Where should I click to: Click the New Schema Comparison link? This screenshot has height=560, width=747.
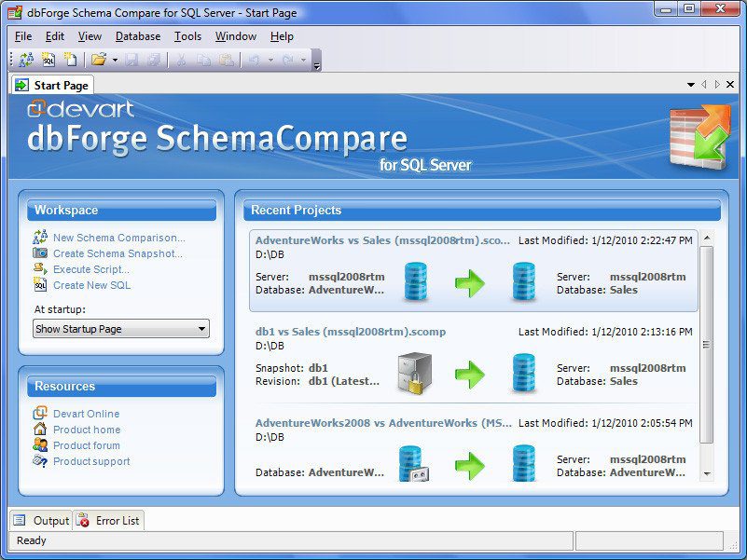[119, 238]
